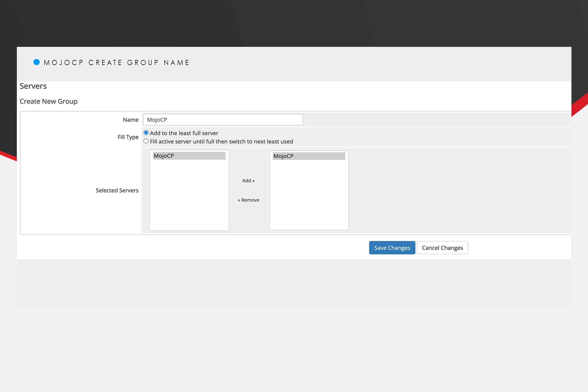588x392 pixels.
Task: Click the 'Name' field label
Action: [x=131, y=120]
